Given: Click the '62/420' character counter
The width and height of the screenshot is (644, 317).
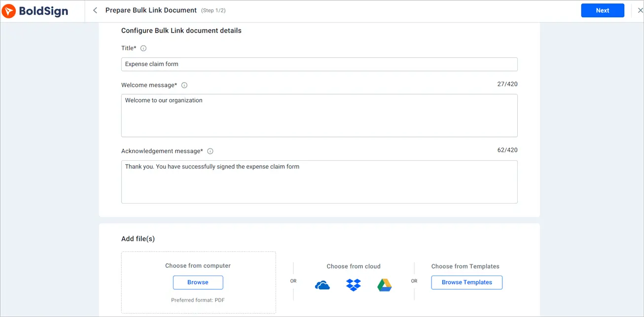Looking at the screenshot, I should click(x=507, y=150).
